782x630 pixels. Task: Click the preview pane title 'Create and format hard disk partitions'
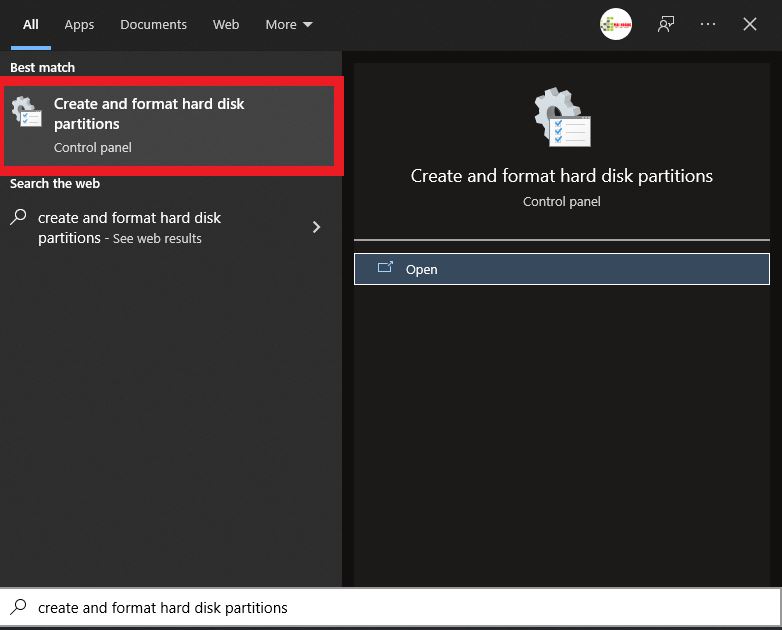(x=561, y=176)
